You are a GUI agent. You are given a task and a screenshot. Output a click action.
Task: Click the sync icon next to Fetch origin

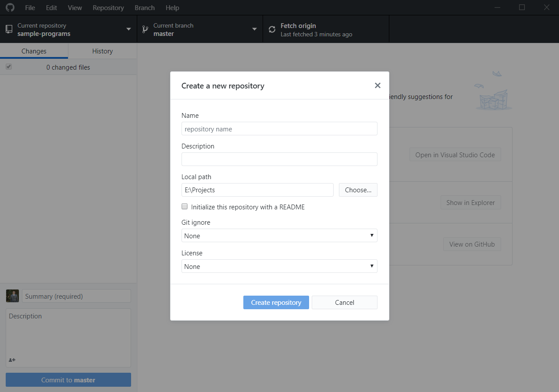click(272, 29)
